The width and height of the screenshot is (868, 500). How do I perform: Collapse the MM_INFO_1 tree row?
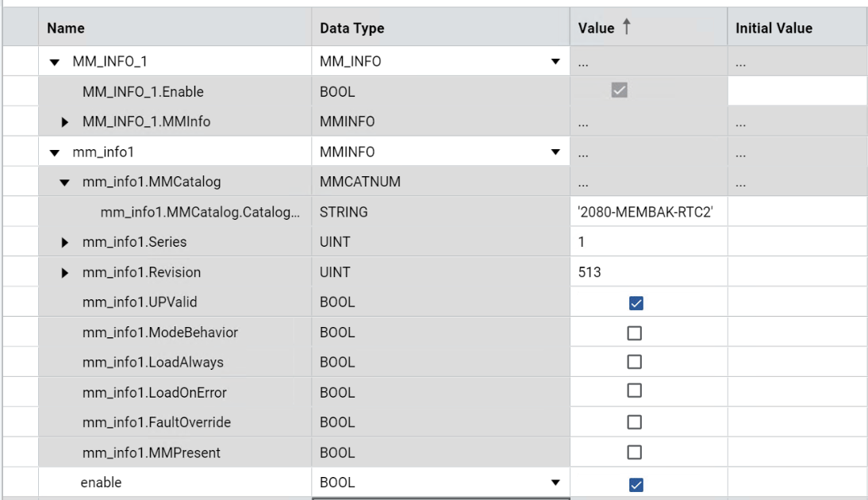(x=55, y=62)
